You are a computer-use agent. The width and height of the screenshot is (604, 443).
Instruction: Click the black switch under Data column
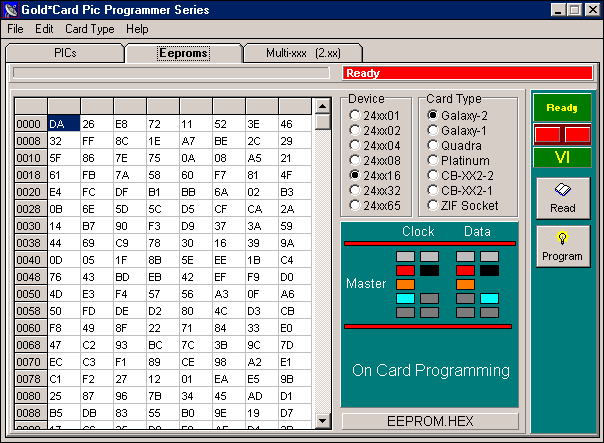tap(489, 270)
